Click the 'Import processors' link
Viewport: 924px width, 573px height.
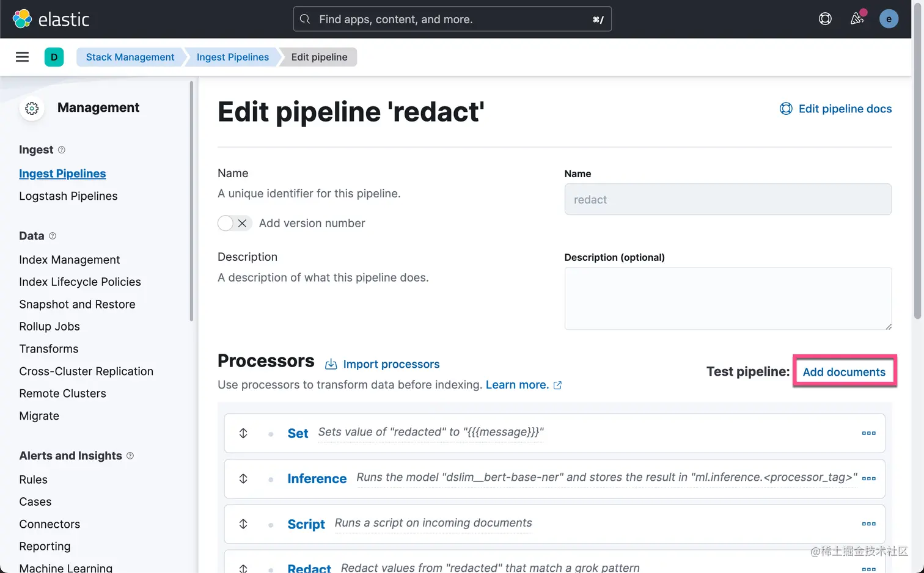(391, 364)
